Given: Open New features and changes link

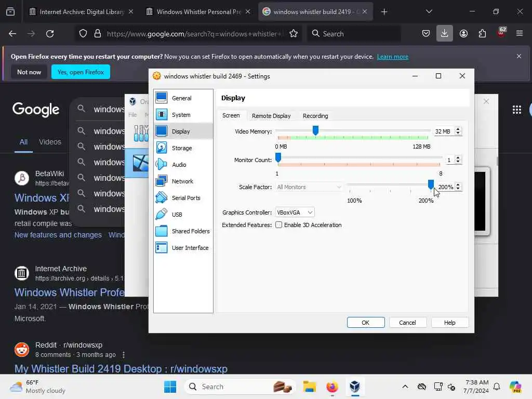Looking at the screenshot, I should (x=58, y=235).
